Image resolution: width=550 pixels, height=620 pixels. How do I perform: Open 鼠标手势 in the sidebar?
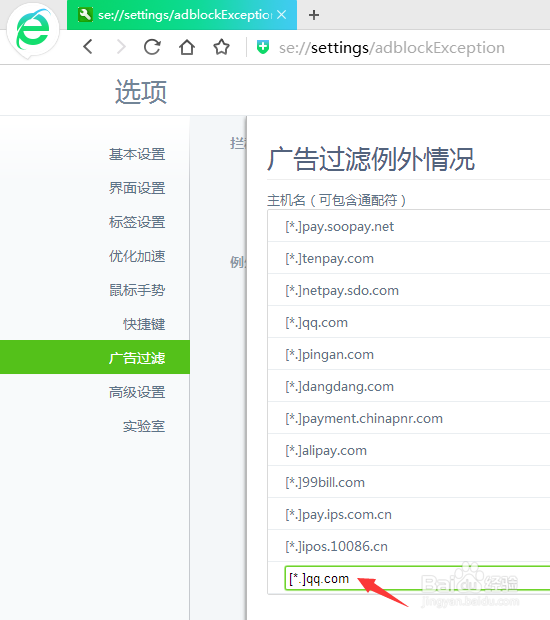coord(137,290)
